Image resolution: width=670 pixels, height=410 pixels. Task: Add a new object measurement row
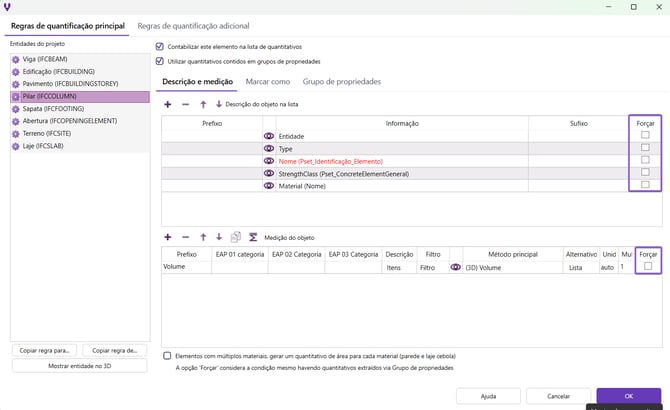tap(168, 237)
